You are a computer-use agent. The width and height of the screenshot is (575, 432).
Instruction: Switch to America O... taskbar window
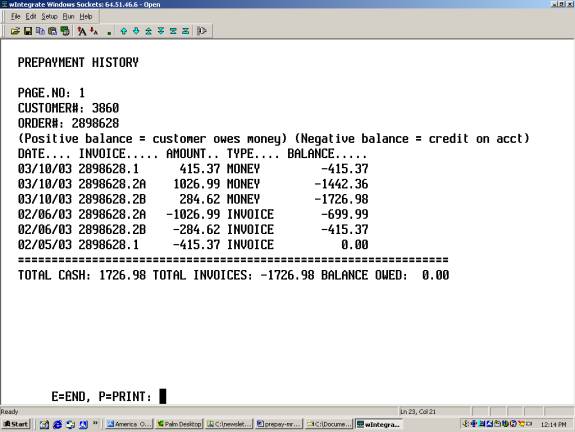pos(129,424)
